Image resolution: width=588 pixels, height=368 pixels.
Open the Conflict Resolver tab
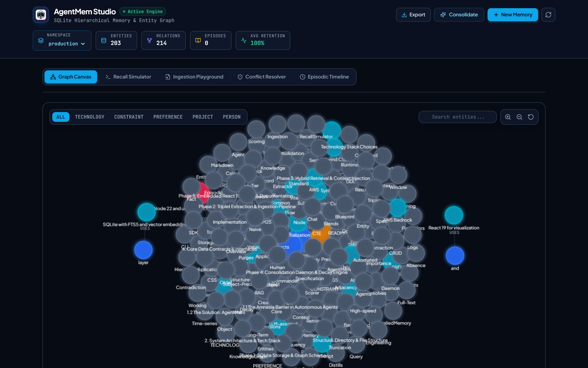262,77
